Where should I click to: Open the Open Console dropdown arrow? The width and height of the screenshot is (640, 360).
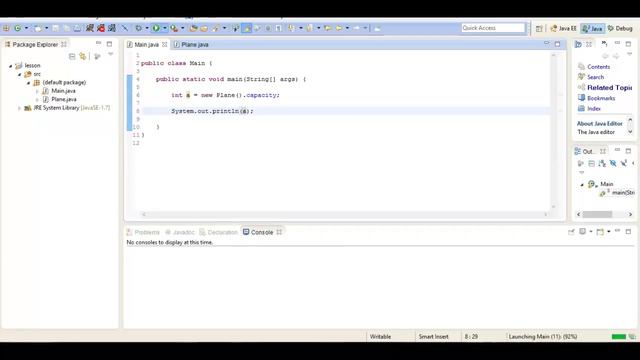pos(609,232)
